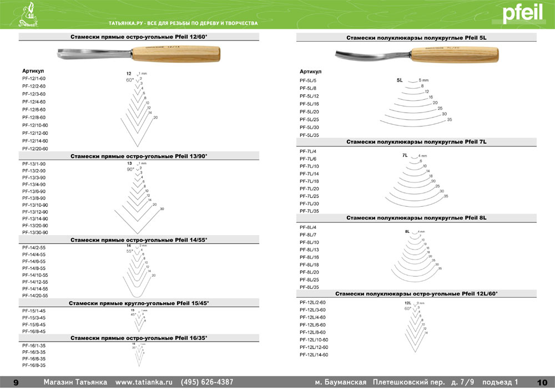The image size is (555, 392).
Task: Click the 13 90° V-profile size diagram
Action: (x=139, y=197)
